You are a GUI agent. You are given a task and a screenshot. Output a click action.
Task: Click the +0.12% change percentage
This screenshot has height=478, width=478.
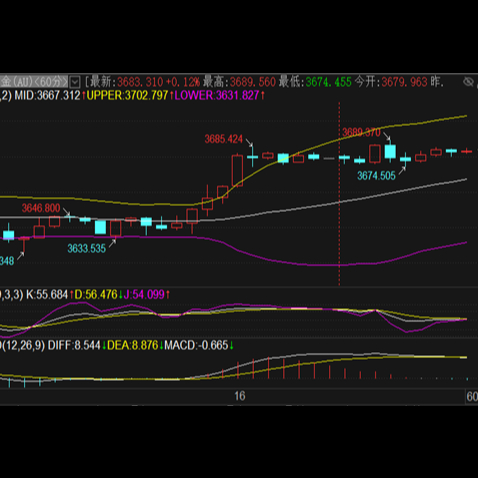[x=183, y=82]
